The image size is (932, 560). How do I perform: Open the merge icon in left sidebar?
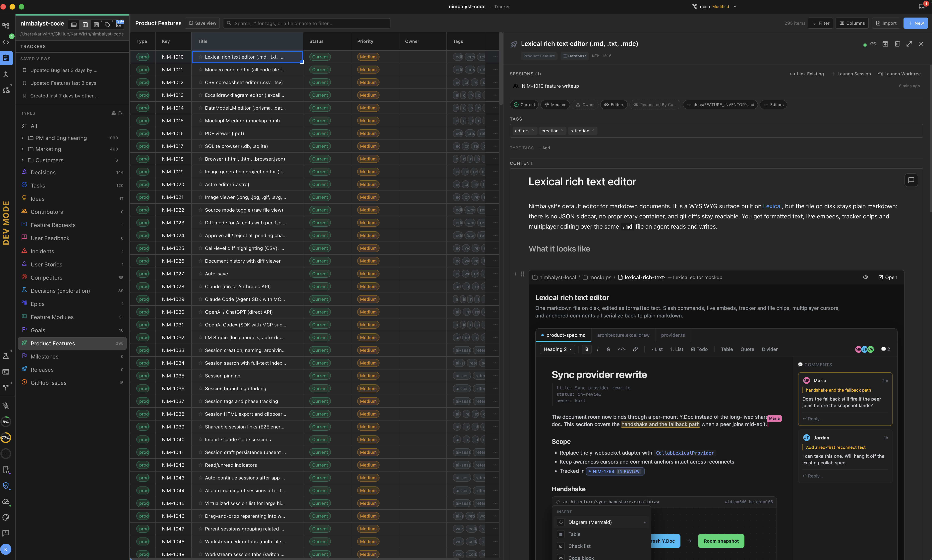[x=6, y=74]
